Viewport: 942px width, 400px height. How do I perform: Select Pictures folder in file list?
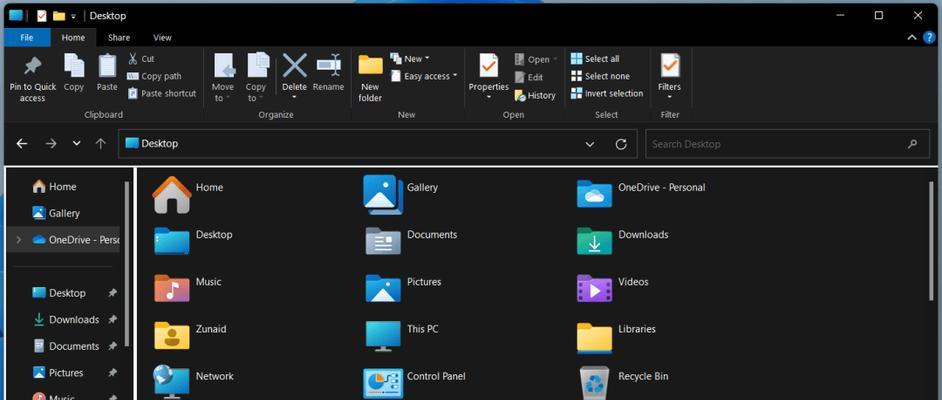403,287
